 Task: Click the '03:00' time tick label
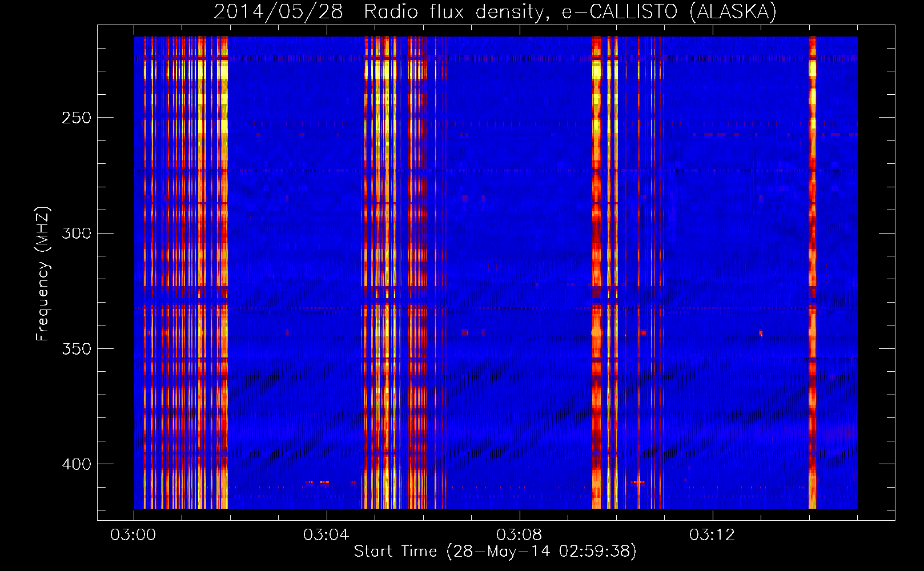pos(133,534)
